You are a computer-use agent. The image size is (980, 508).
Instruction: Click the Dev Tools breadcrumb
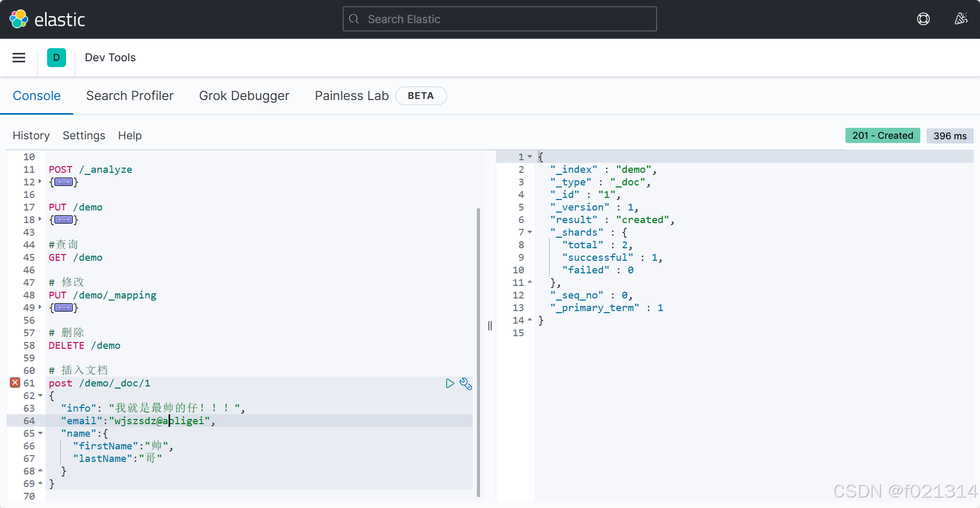coord(110,58)
